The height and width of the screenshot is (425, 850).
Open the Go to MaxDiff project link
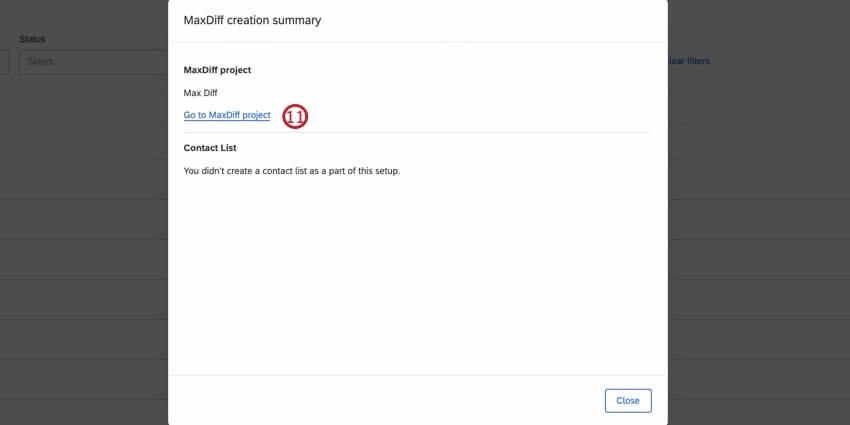coord(227,115)
